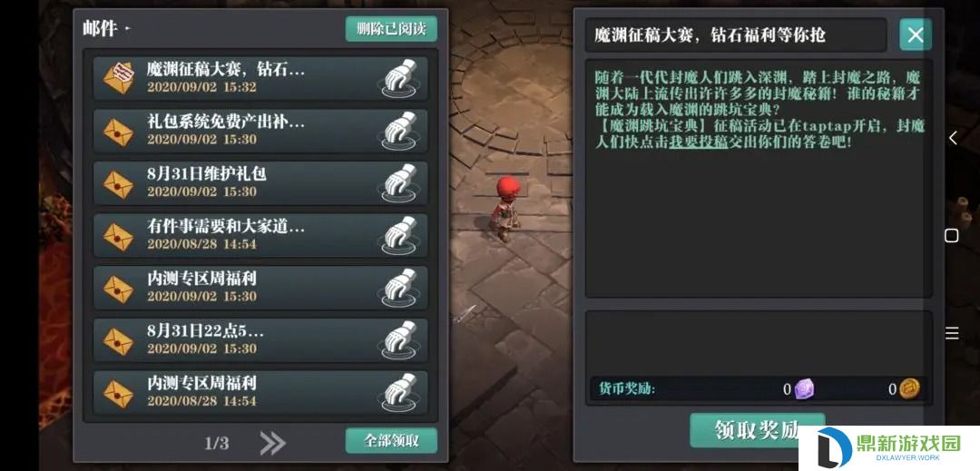This screenshot has height=471, width=980.
Task: Follow the 我要投稿 link in the mail text
Action: click(698, 142)
